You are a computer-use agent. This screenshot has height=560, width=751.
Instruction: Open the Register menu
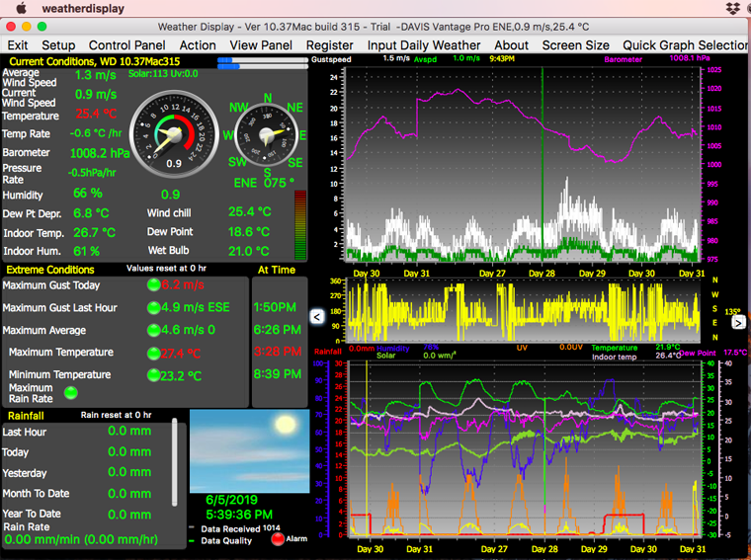click(x=329, y=45)
